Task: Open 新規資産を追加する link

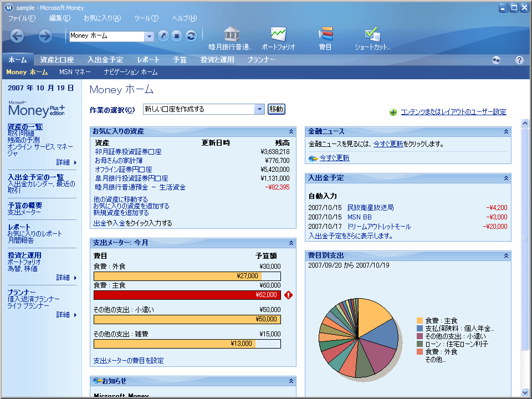Action: point(121,213)
